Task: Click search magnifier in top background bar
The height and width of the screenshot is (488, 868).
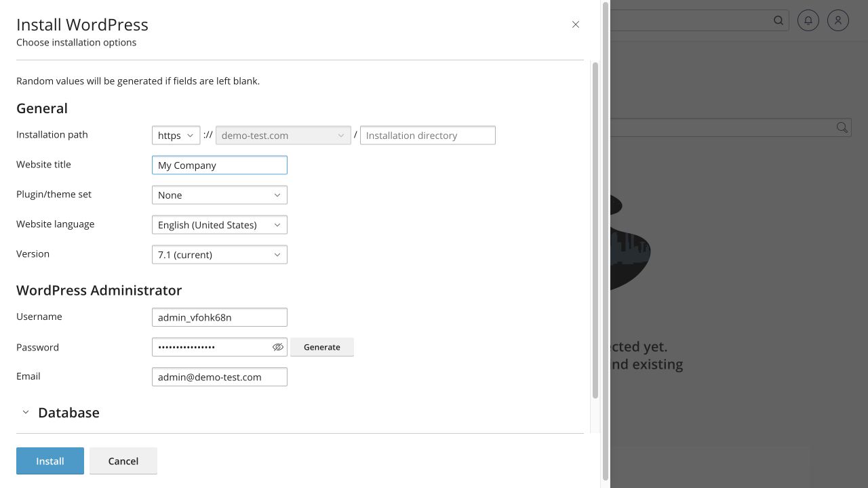Action: 778,20
